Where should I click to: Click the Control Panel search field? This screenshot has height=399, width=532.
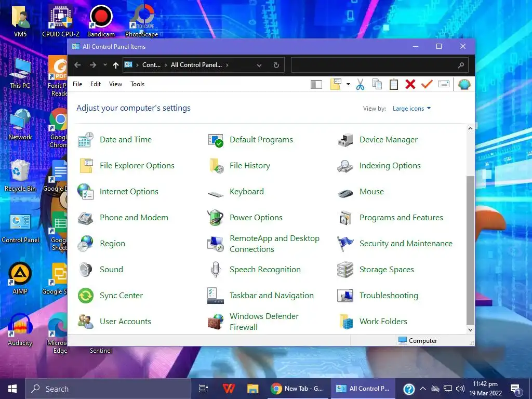click(x=380, y=65)
